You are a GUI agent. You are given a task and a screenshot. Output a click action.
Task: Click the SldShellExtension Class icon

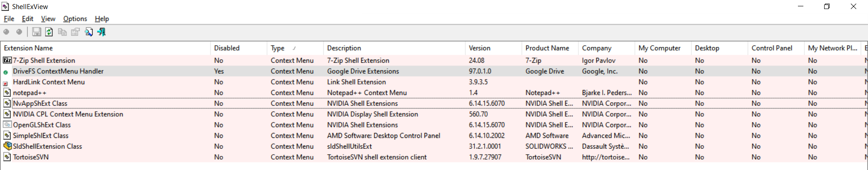pos(7,146)
